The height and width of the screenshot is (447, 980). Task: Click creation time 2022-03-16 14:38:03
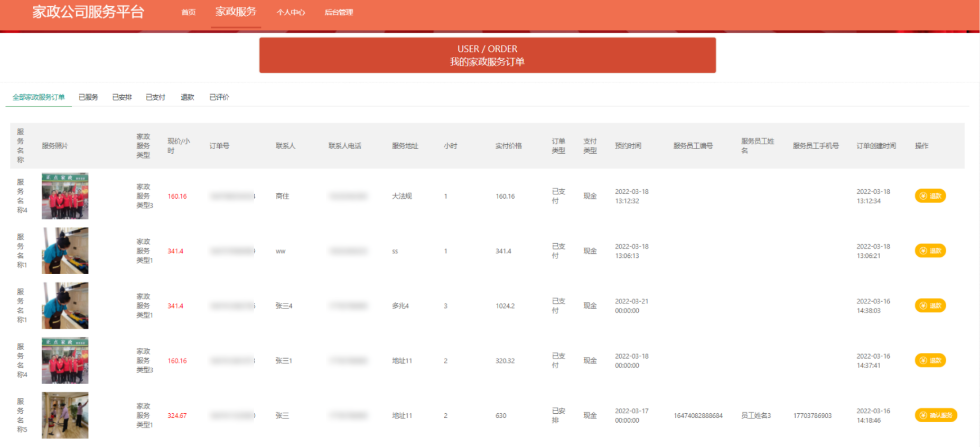[873, 306]
